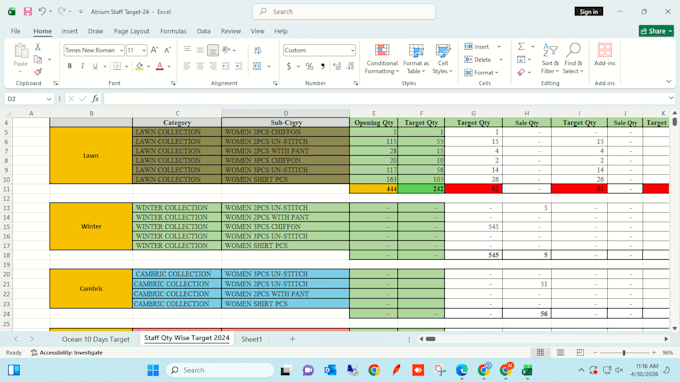Switch to Page Layout view in status bar
This screenshot has height=382, width=680.
coord(560,353)
